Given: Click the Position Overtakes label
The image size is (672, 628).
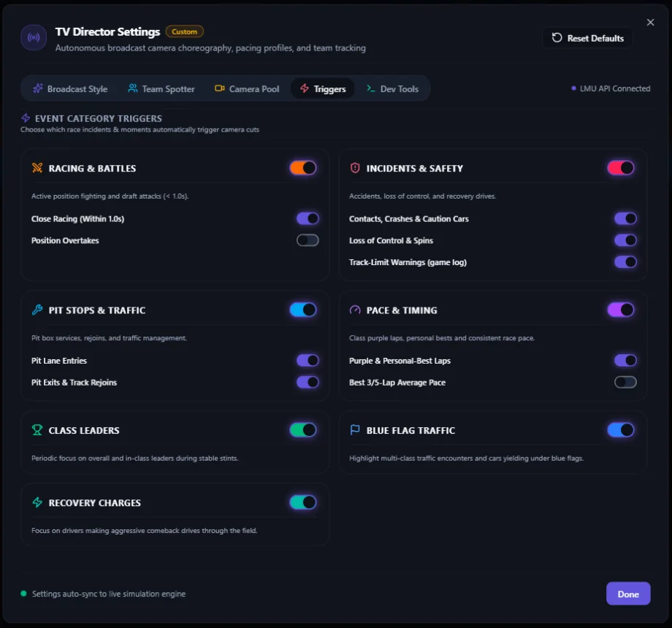Looking at the screenshot, I should [x=65, y=240].
